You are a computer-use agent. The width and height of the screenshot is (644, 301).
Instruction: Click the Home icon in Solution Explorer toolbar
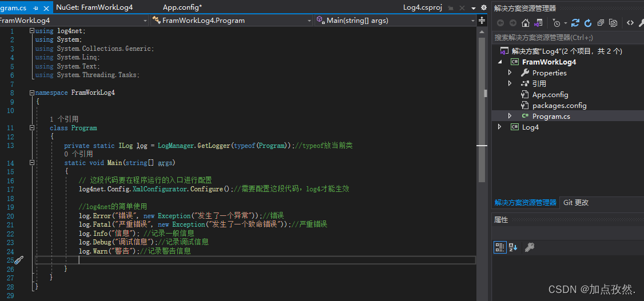pos(526,23)
